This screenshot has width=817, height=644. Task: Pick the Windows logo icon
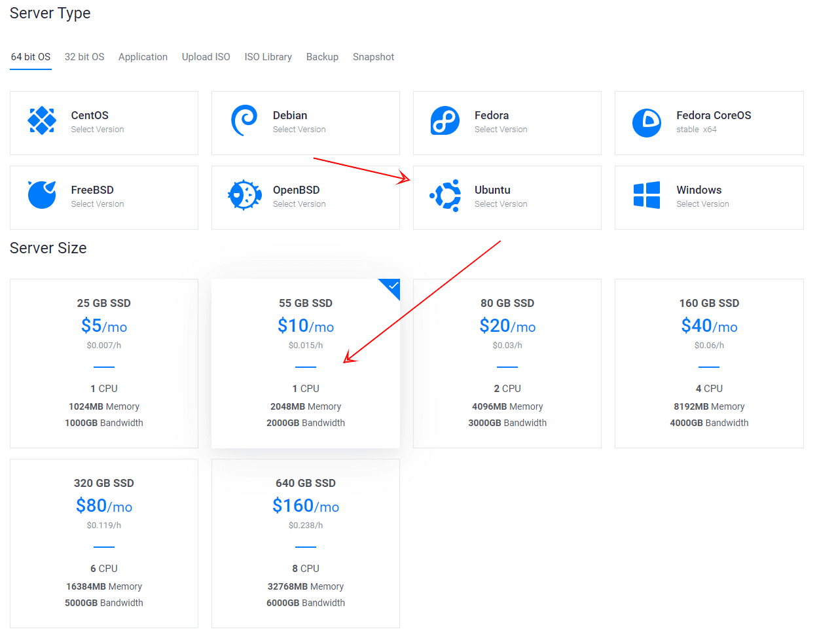647,195
